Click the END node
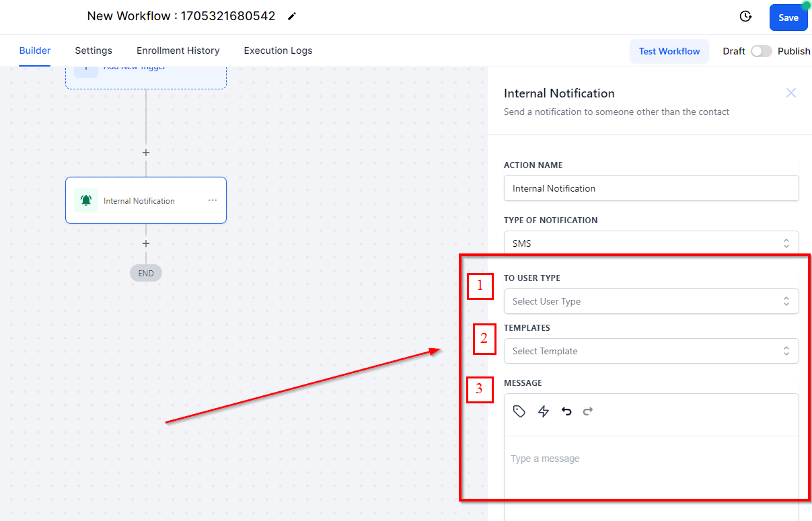 point(146,273)
